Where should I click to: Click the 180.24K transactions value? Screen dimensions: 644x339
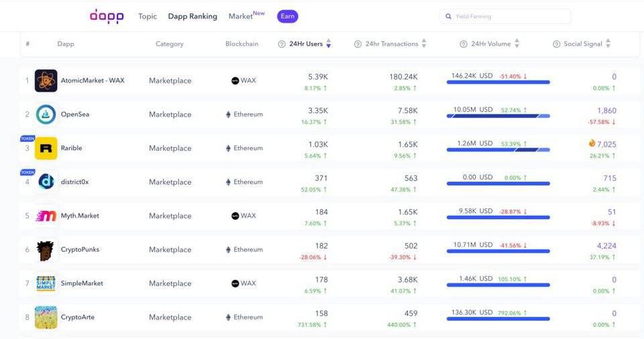point(403,77)
